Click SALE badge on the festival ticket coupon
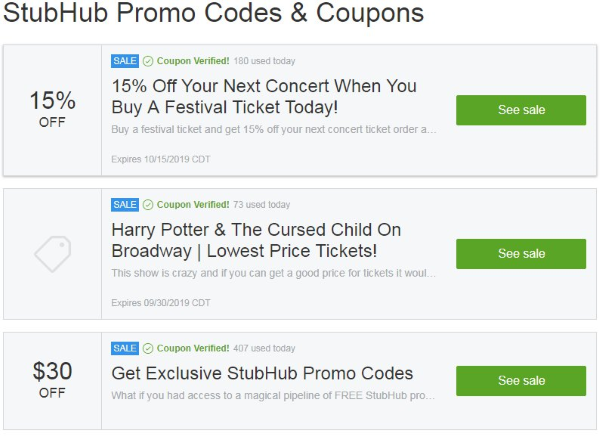 [x=125, y=61]
